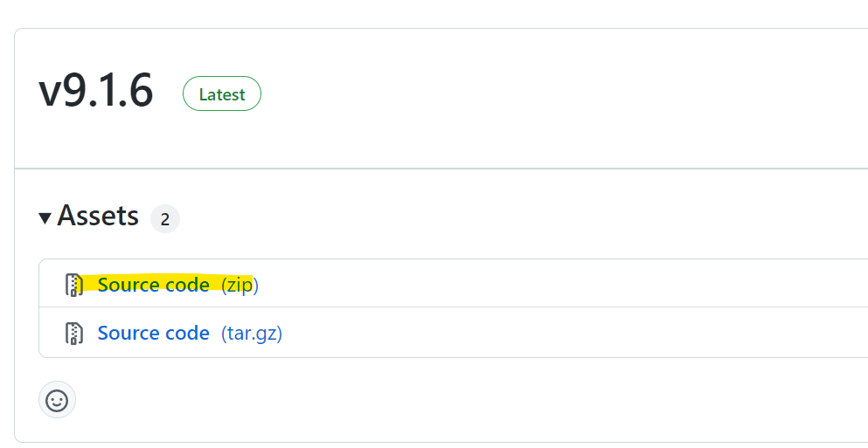
Task: Collapse Assets using the black triangle
Action: 45,218
